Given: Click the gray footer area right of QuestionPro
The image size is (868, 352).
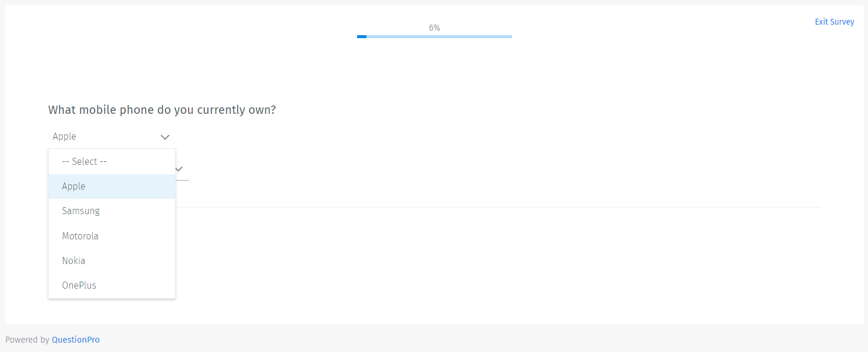Looking at the screenshot, I should 470,339.
